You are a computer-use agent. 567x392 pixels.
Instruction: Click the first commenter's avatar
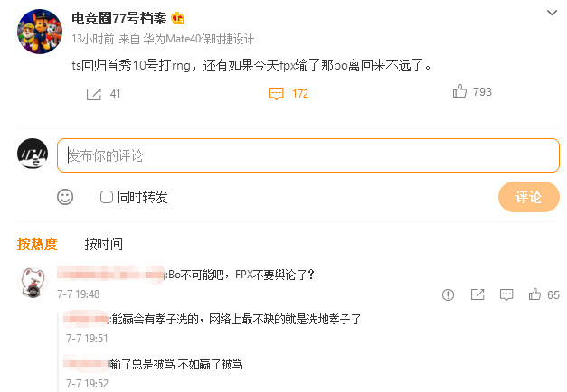(x=32, y=283)
